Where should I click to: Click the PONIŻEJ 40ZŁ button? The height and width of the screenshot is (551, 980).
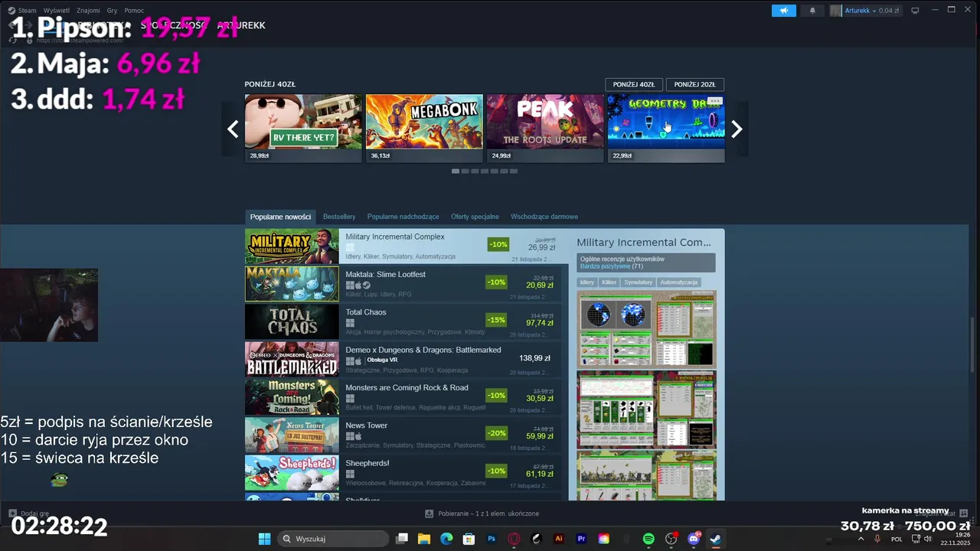[x=633, y=84]
